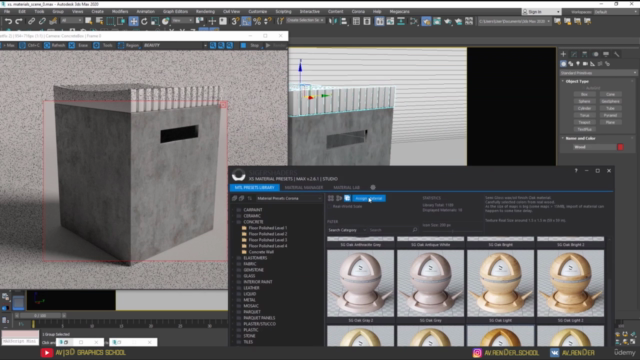Click the animation time slider handle

point(40,316)
